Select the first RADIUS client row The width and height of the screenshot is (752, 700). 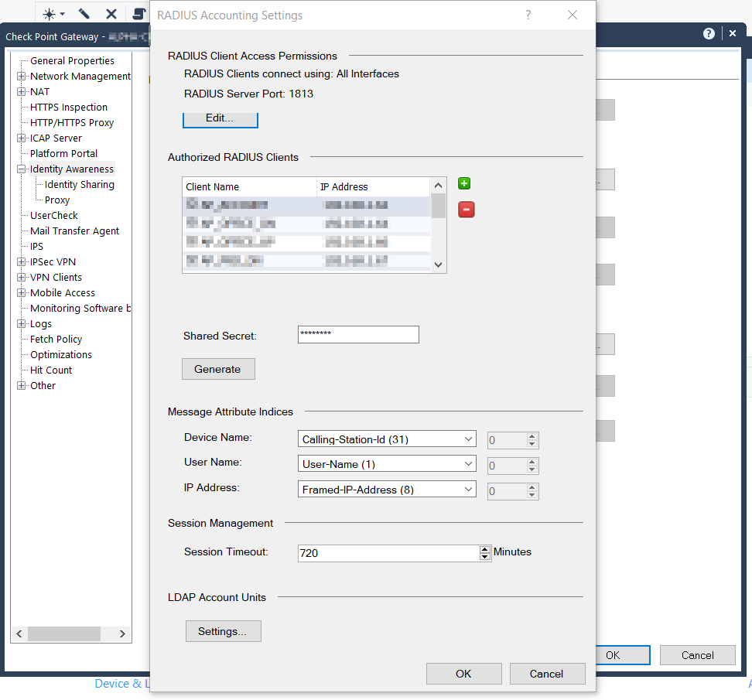(306, 205)
